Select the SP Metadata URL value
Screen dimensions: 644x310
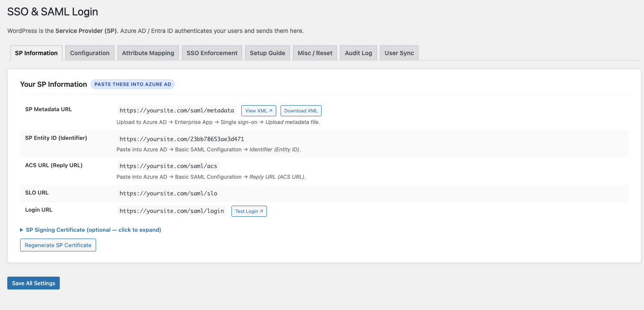click(177, 110)
